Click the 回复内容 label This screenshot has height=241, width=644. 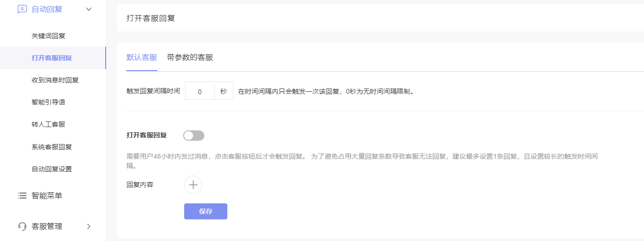tap(140, 185)
